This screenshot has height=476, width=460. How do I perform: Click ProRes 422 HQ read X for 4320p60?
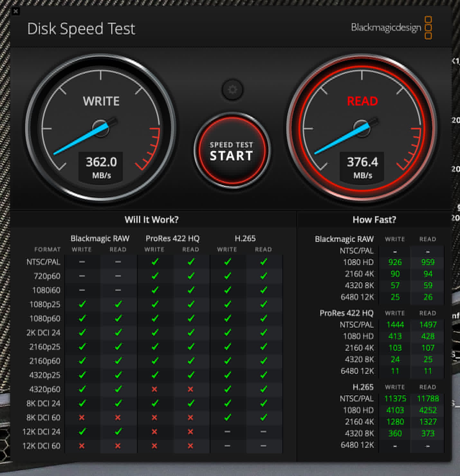click(x=190, y=389)
